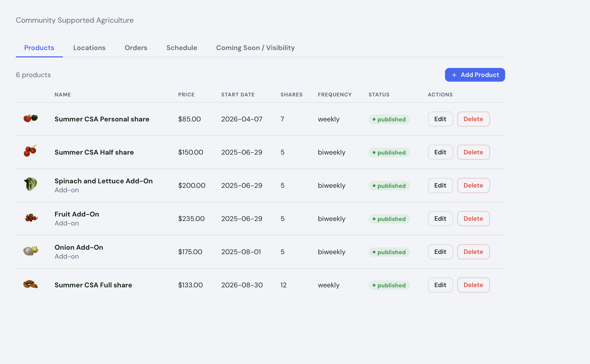The image size is (590, 364).
Task: Click the Add Product button
Action: tap(475, 75)
